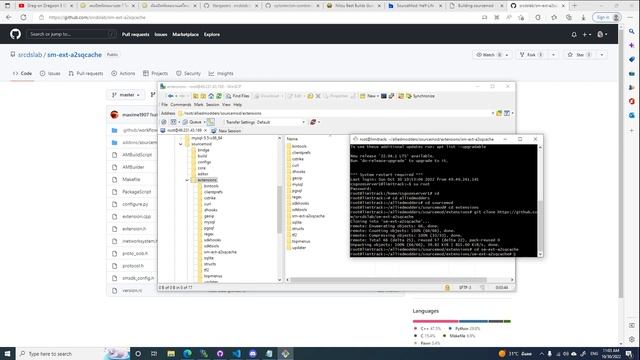Switch to the GitHub Actions tab
The height and width of the screenshot is (360, 640).
(x=123, y=73)
